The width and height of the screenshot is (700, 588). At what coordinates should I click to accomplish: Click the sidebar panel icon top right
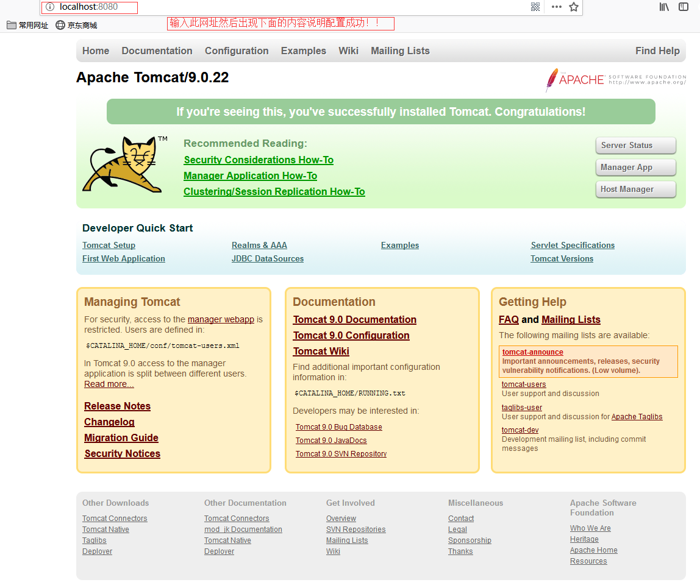click(x=684, y=7)
